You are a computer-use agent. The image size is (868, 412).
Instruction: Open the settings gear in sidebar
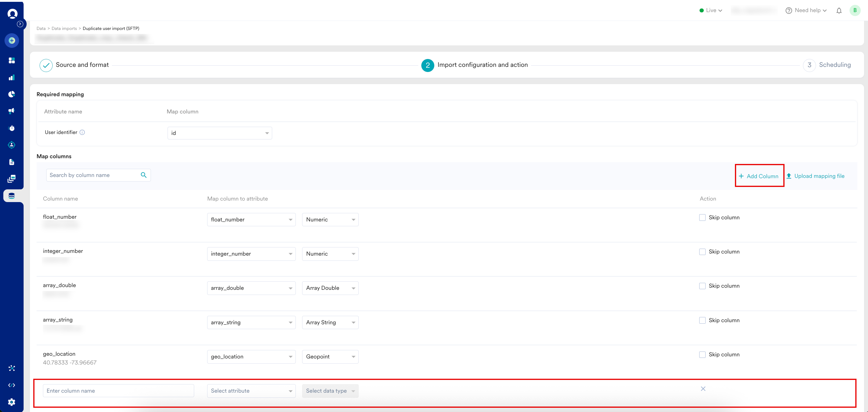pos(12,402)
